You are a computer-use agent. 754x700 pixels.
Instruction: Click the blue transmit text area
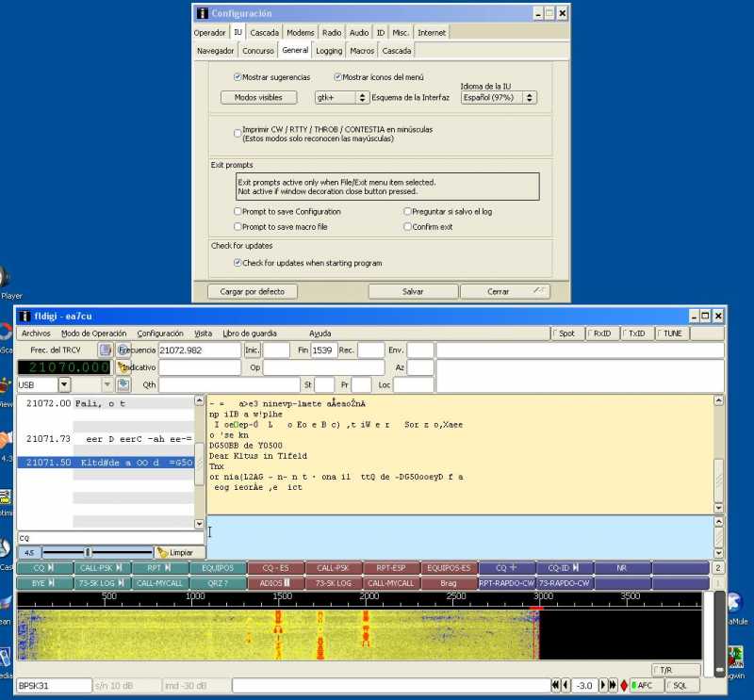(x=460, y=537)
